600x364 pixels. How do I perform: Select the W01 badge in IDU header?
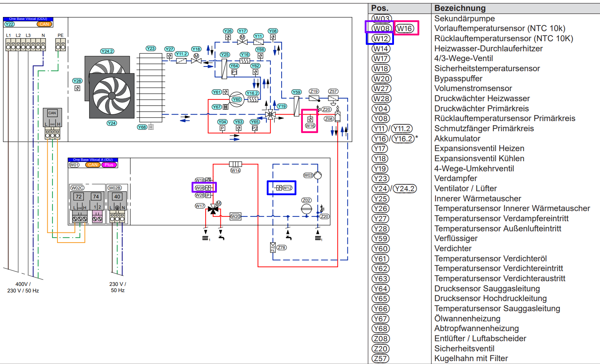pos(74,165)
